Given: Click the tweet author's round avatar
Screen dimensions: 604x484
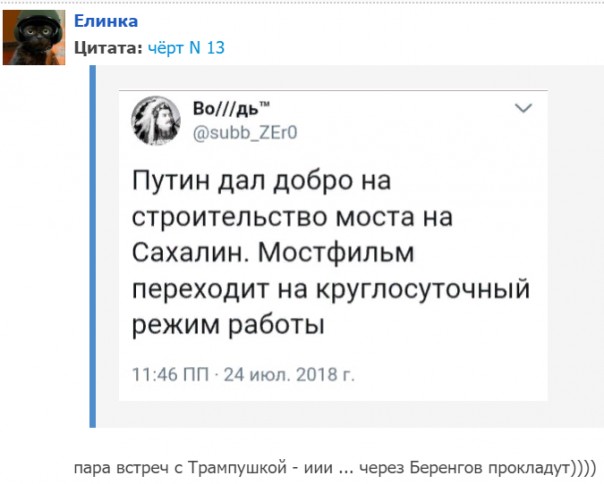Looking at the screenshot, I should click(x=157, y=120).
